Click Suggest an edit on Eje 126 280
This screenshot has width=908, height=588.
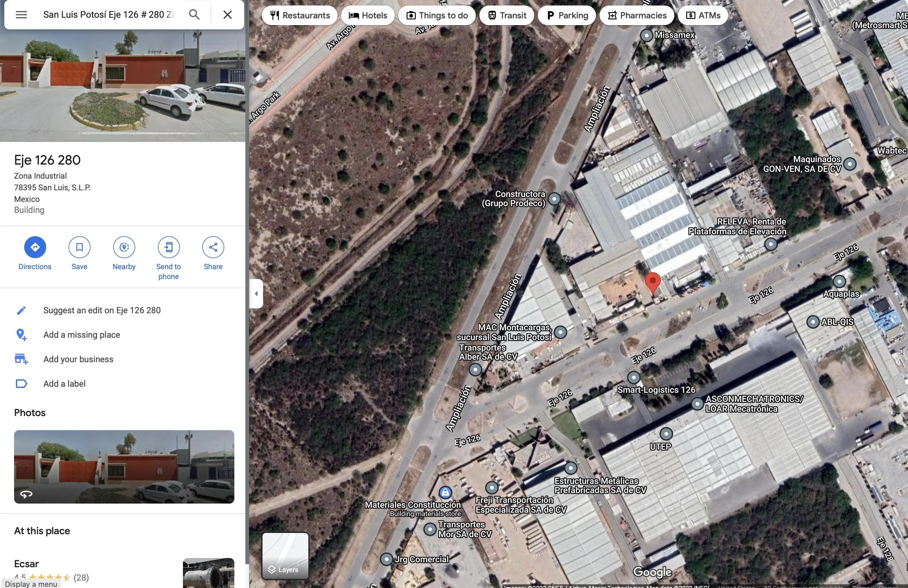pos(102,310)
